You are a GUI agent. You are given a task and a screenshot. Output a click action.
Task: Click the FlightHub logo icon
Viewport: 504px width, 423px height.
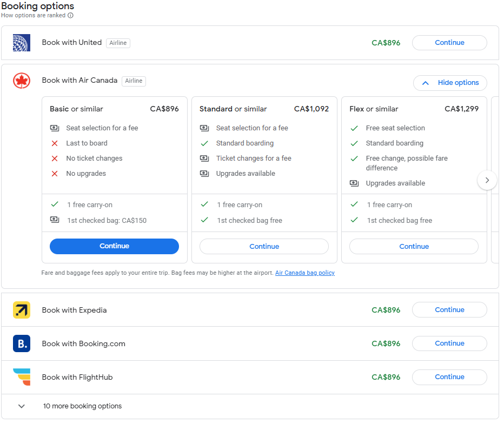(x=22, y=377)
